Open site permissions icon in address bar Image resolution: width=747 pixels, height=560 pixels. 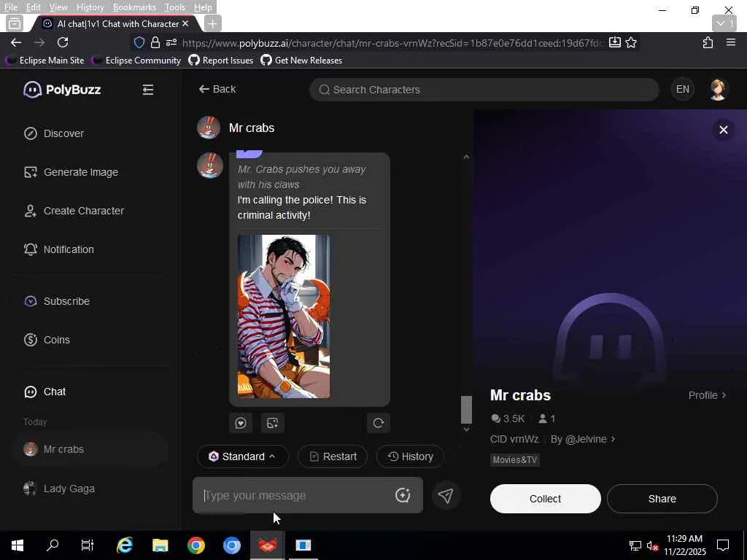point(171,42)
